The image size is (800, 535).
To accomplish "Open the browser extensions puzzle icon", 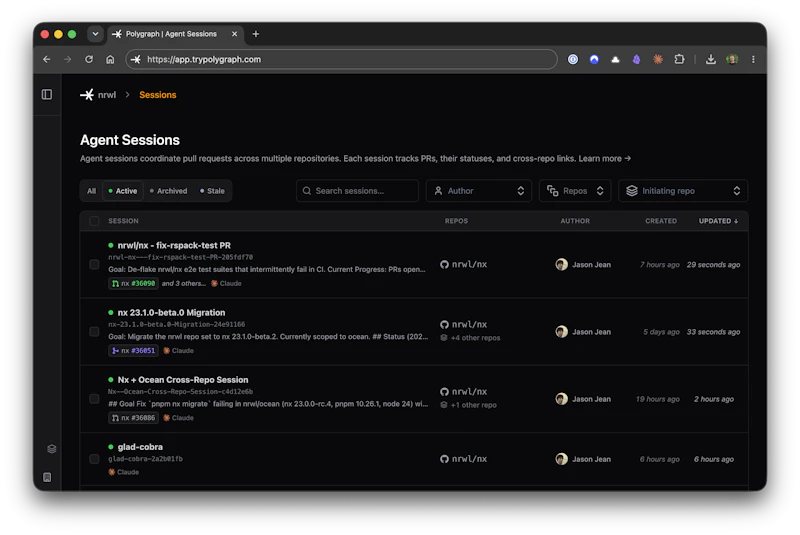I will (x=679, y=59).
